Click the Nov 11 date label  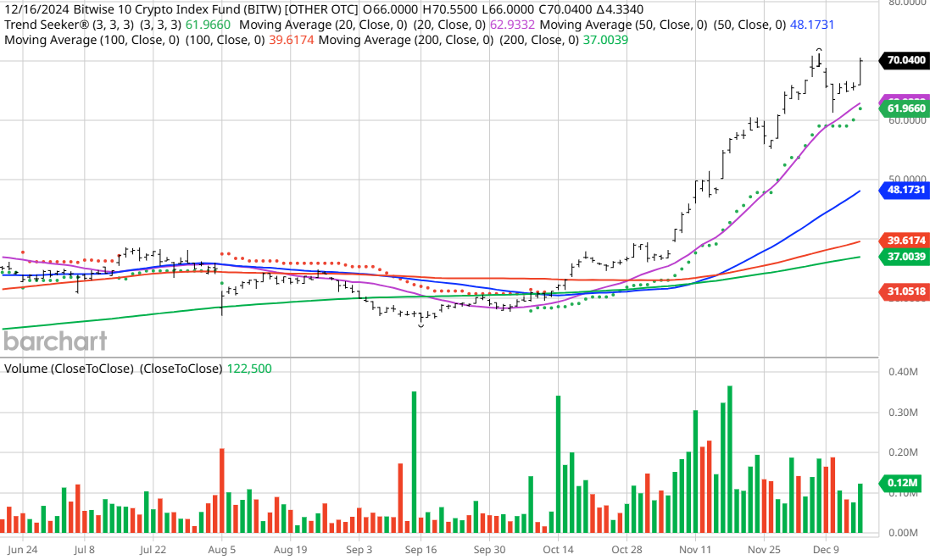(695, 549)
